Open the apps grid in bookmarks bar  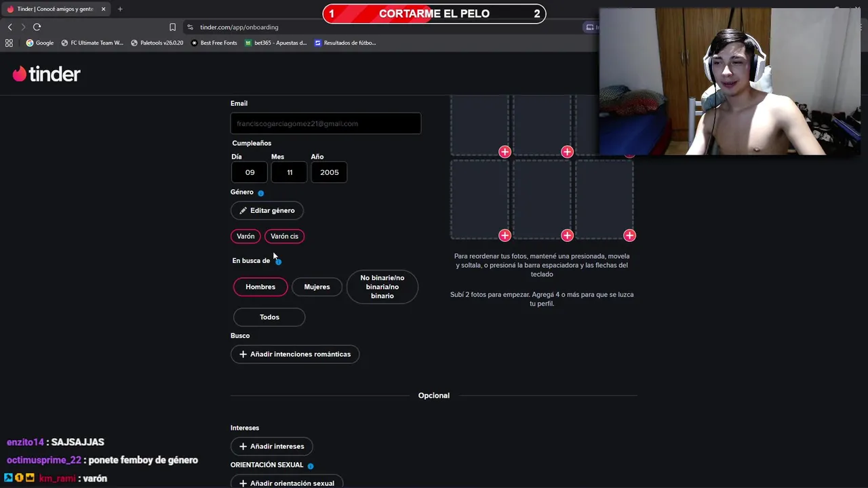pos(9,43)
